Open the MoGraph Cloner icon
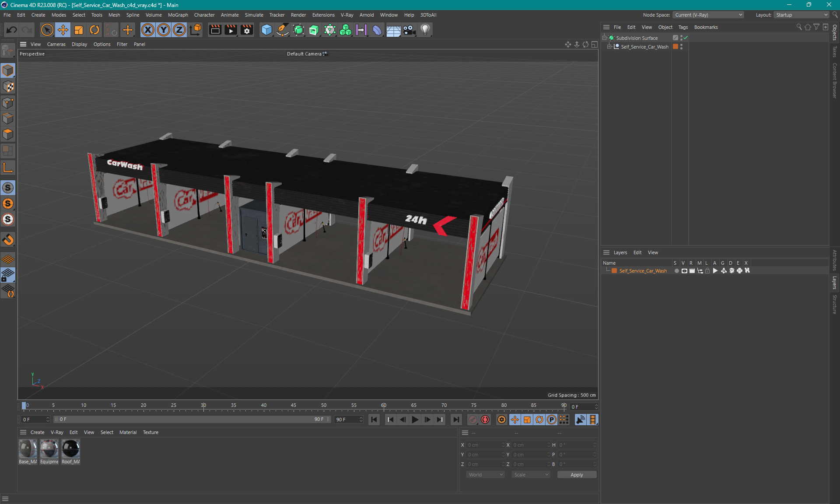Image resolution: width=840 pixels, height=504 pixels. (x=330, y=30)
